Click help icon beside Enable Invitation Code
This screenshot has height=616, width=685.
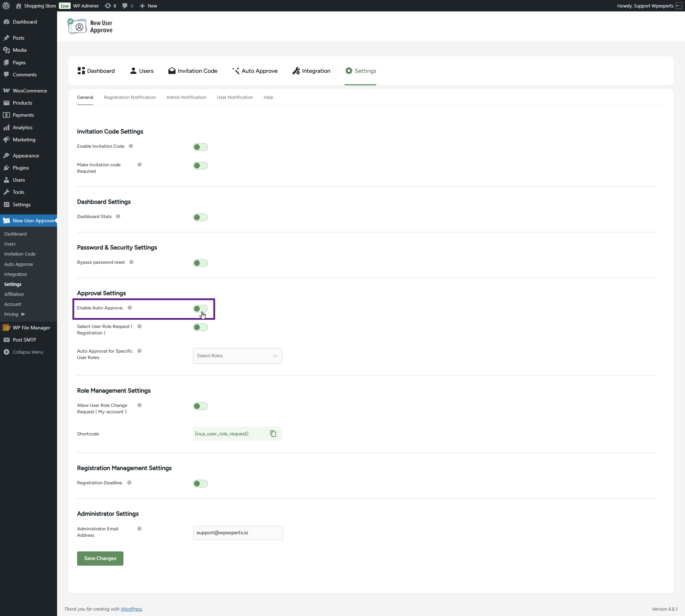pyautogui.click(x=131, y=146)
